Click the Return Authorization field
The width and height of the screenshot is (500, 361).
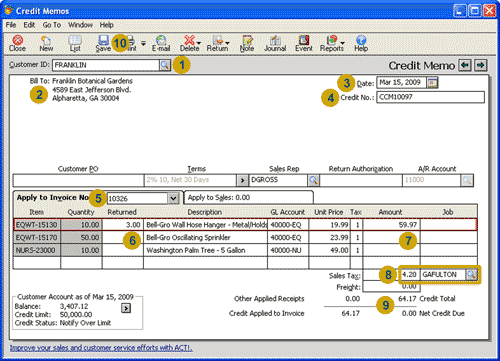click(361, 180)
